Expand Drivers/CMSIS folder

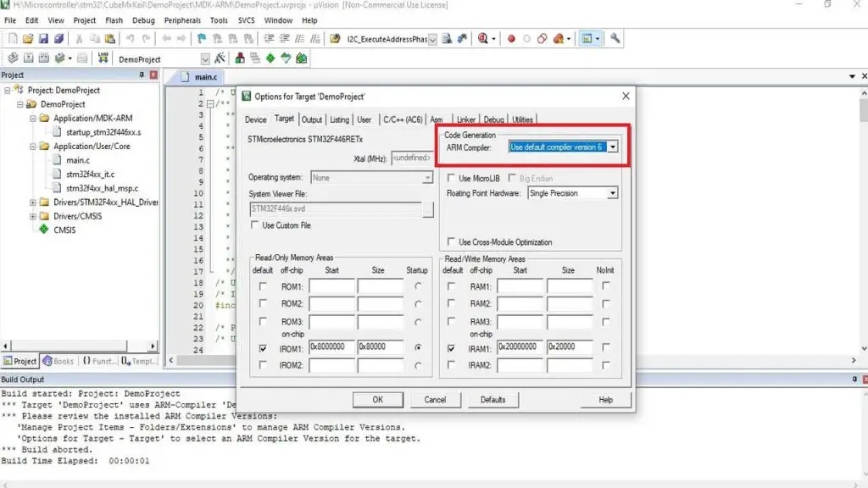[x=33, y=216]
